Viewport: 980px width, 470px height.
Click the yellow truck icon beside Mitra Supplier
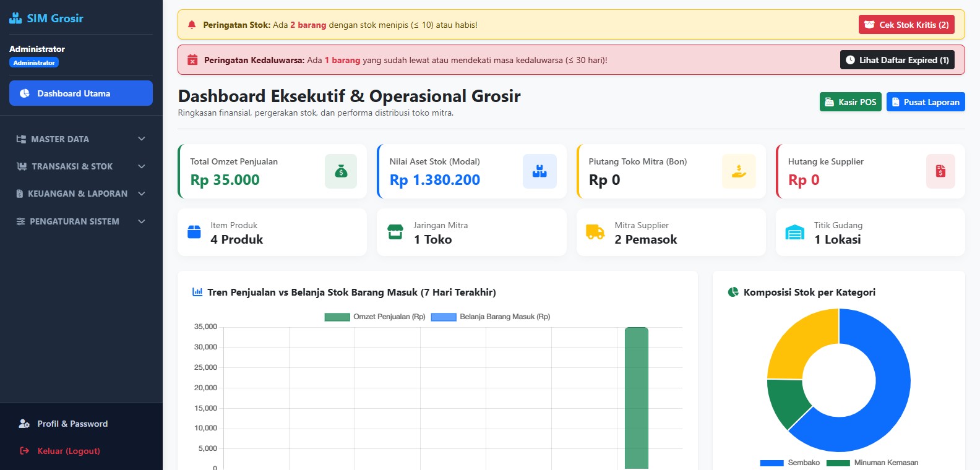click(x=595, y=232)
